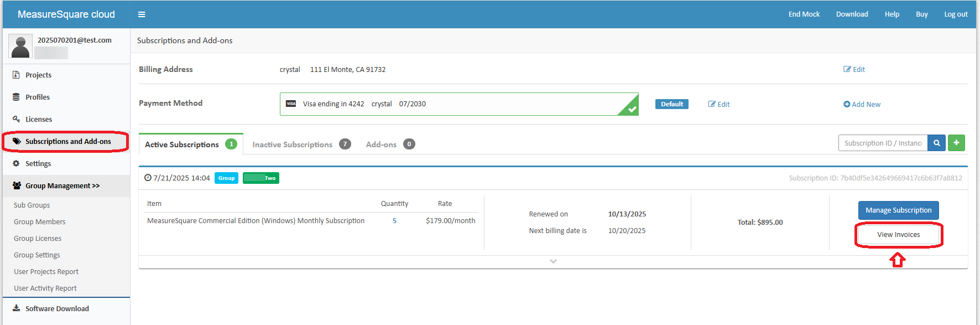Click Buy in the top bar
The image size is (980, 325).
click(x=922, y=14)
